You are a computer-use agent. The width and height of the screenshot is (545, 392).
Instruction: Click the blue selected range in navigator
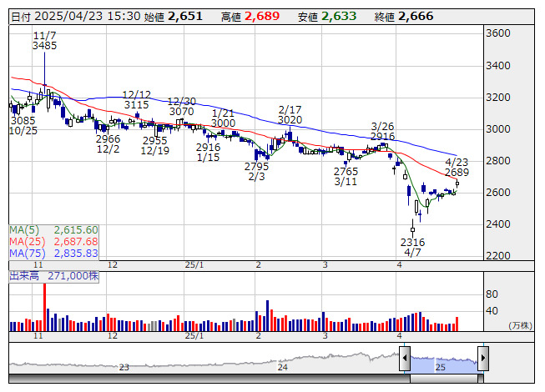click(x=444, y=364)
